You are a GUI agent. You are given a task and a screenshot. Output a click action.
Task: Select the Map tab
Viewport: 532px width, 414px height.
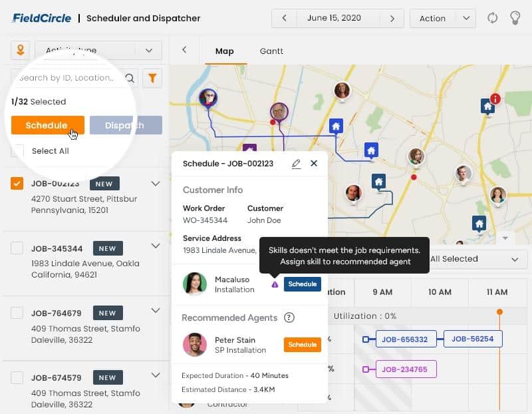[x=225, y=50]
